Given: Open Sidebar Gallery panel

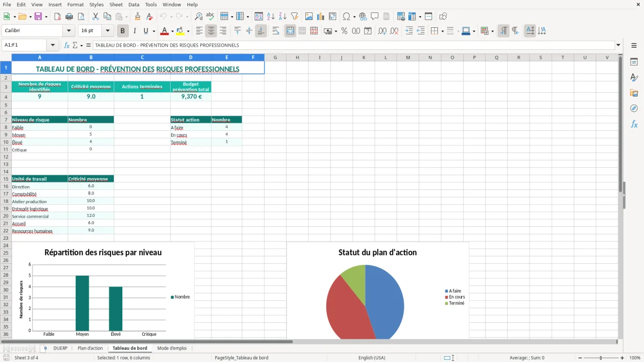Looking at the screenshot, I should pos(634,93).
